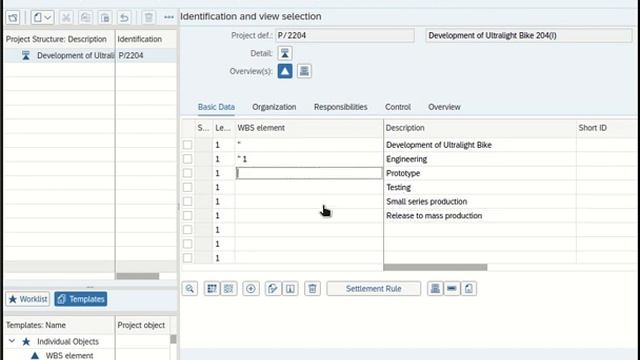Open the Templates panel
This screenshot has width=640, height=360.
tap(81, 299)
